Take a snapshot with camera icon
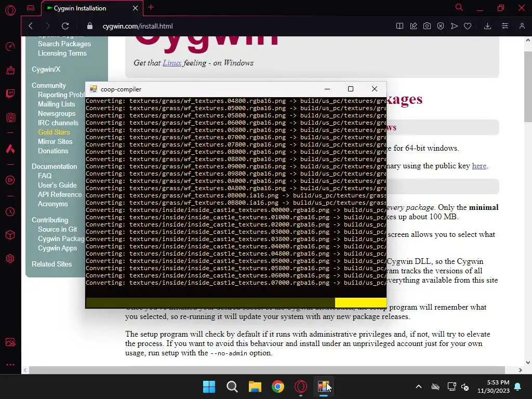 (427, 26)
